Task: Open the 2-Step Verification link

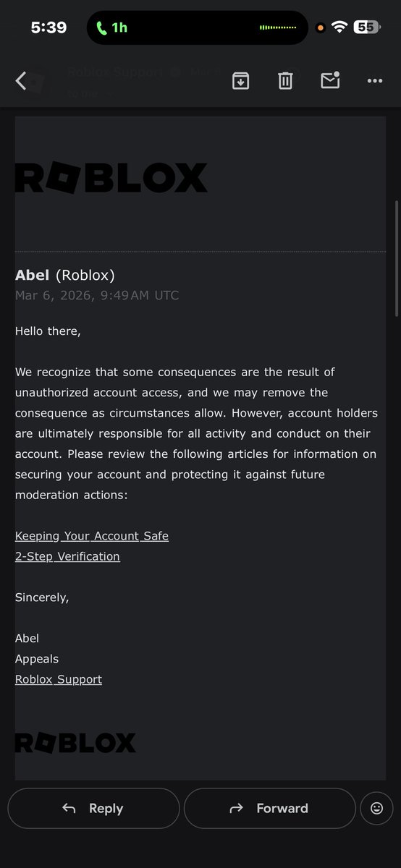Action: click(67, 556)
